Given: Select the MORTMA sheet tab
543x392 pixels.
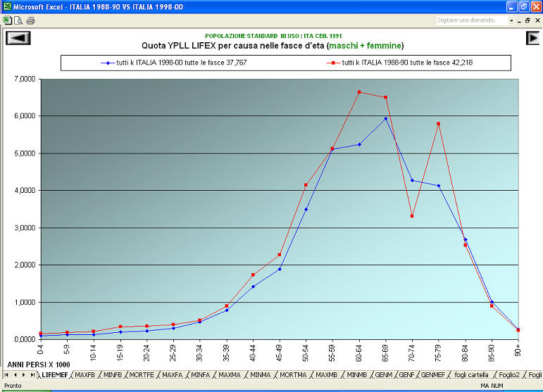Looking at the screenshot, I should pos(293,374).
